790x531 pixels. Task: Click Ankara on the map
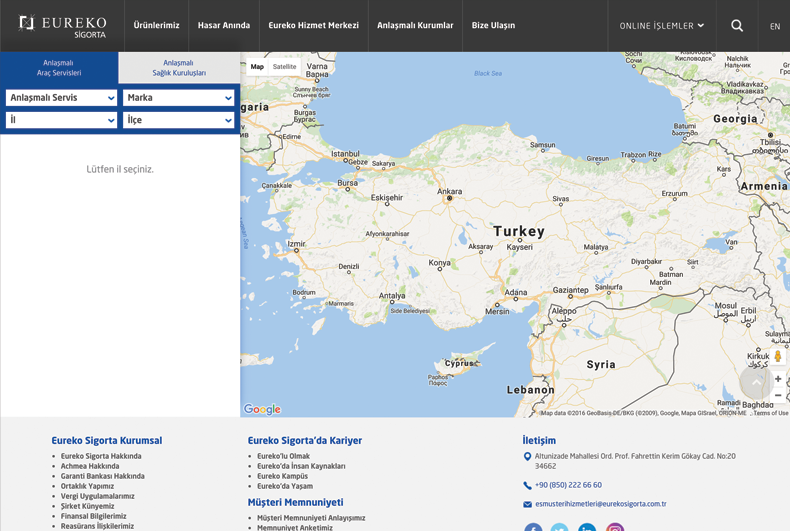pyautogui.click(x=449, y=192)
